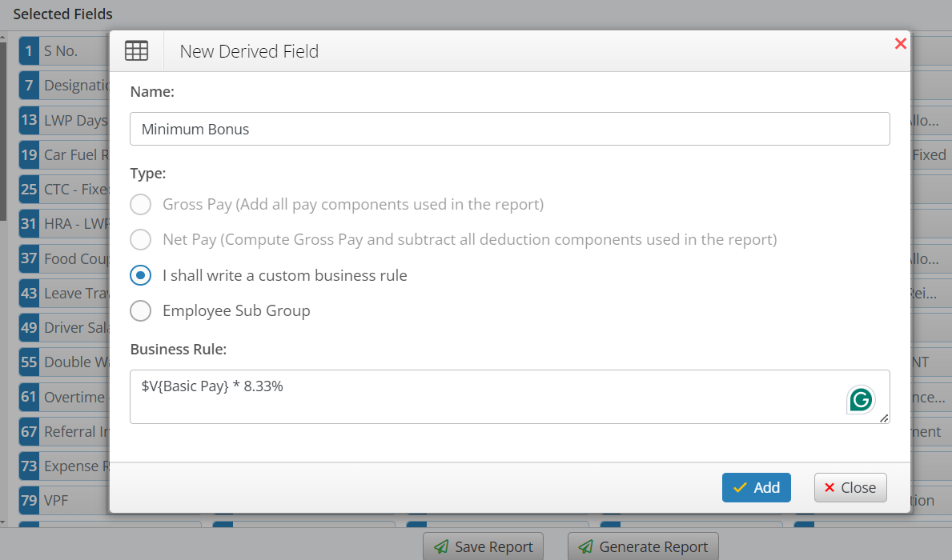Click the paper plane icon on Generate Report
The width and height of the screenshot is (952, 560).
click(586, 546)
